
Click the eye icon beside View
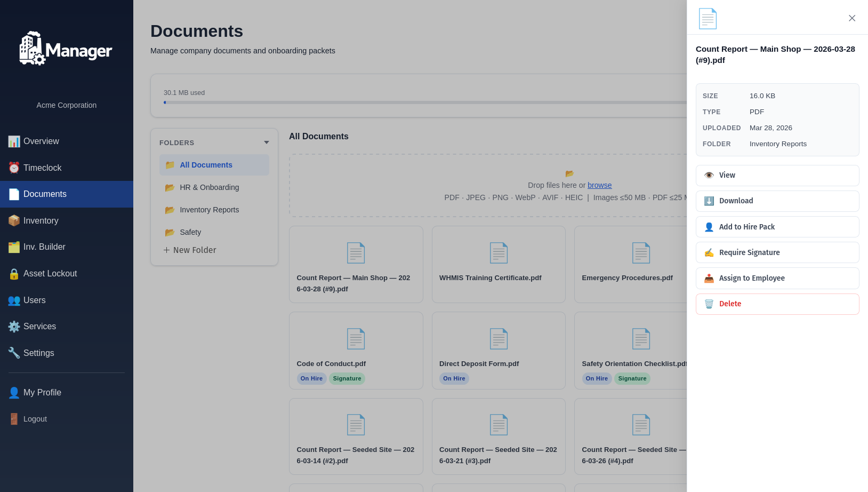(x=709, y=176)
